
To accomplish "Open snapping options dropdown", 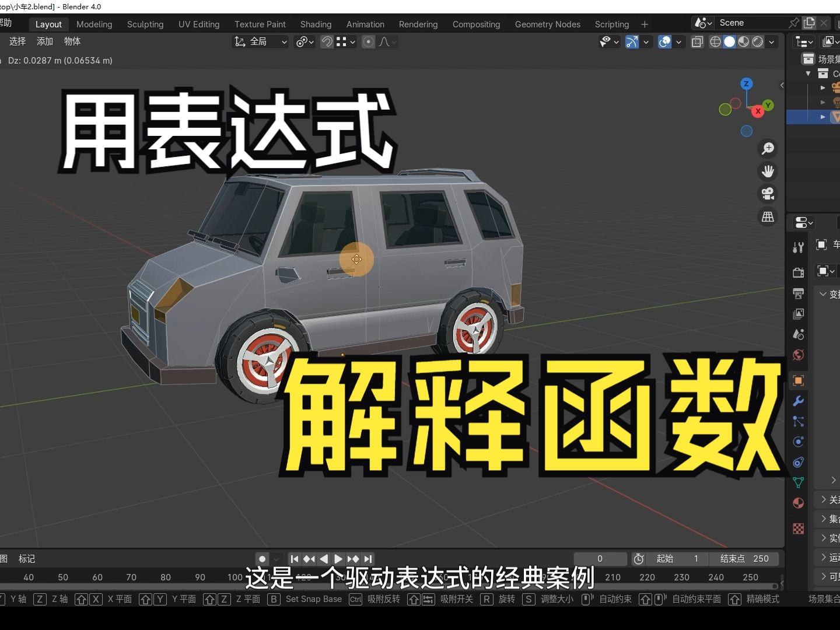I will pyautogui.click(x=346, y=41).
